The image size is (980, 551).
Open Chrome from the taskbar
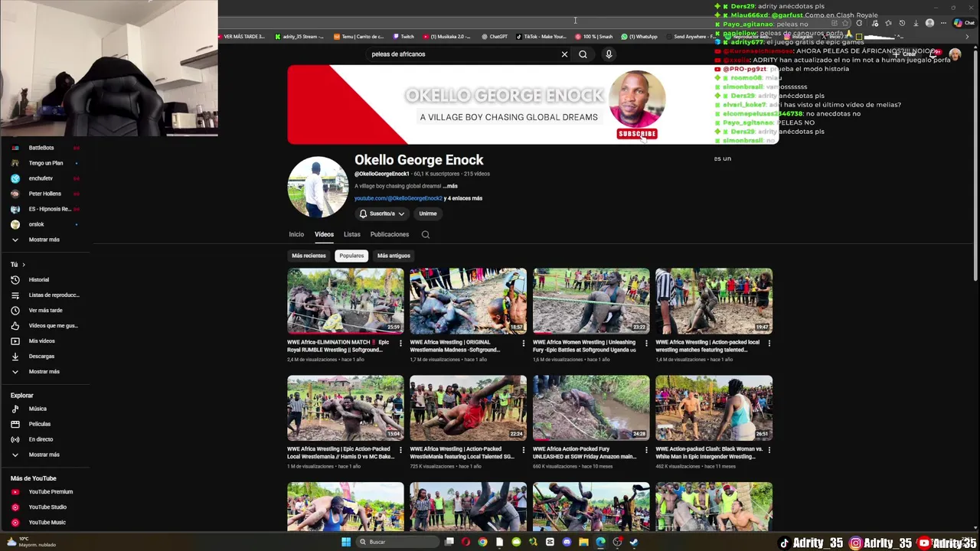click(482, 542)
